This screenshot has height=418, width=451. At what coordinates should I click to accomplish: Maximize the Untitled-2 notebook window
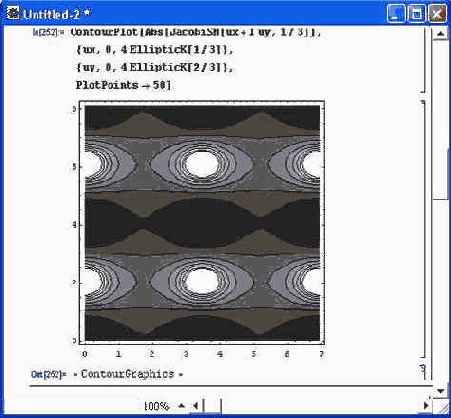(416, 14)
